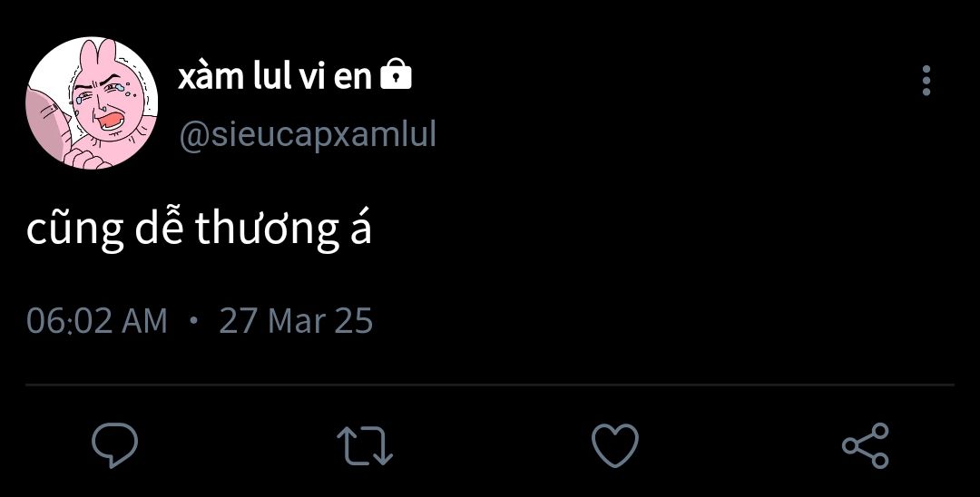Click the dot separator between time and date
Screen dimensions: 980x497
point(193,321)
